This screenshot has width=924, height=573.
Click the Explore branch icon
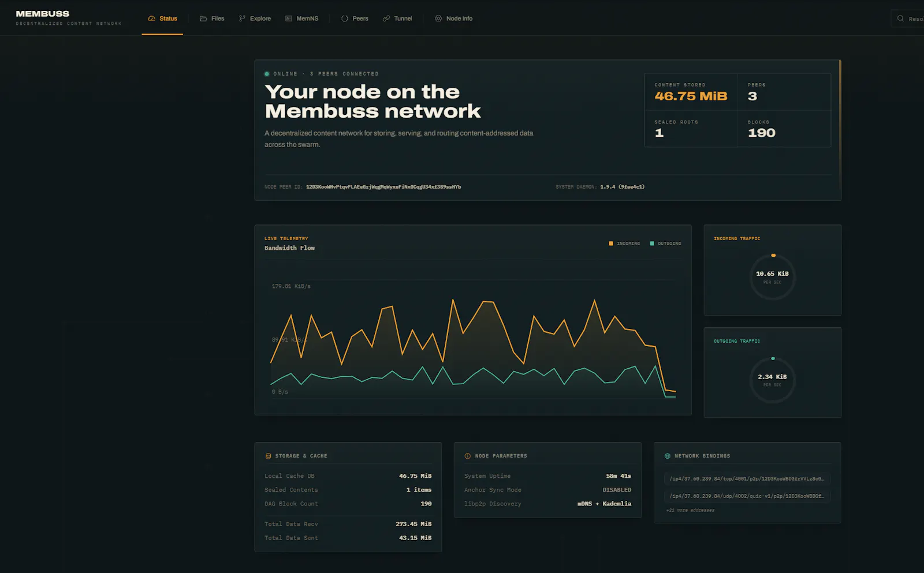point(243,18)
